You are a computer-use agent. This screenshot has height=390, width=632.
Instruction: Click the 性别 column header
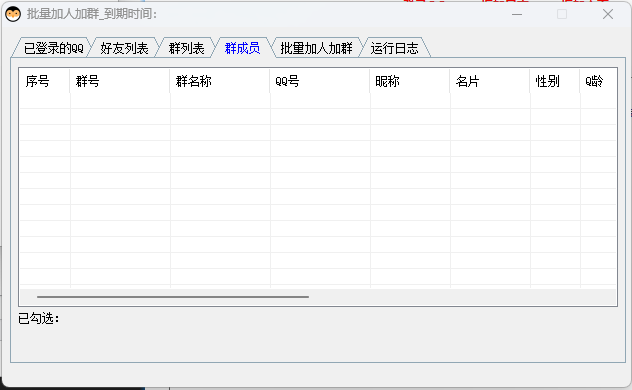[555, 81]
